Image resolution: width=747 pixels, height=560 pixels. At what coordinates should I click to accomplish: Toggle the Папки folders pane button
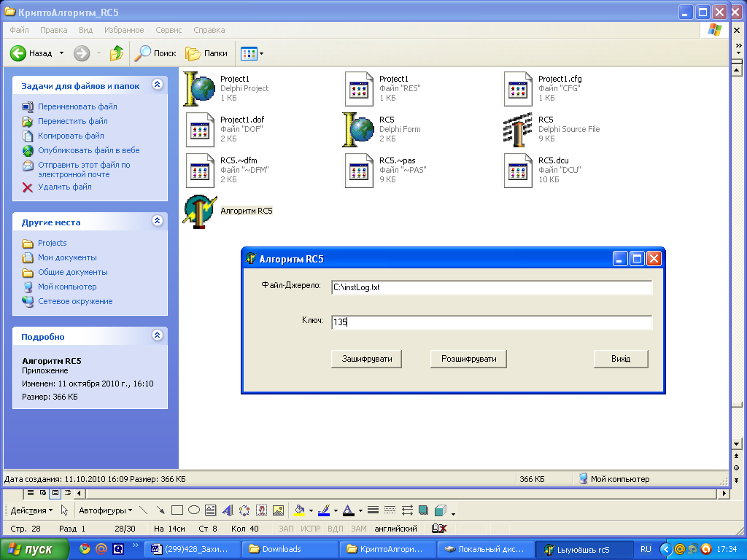[206, 53]
